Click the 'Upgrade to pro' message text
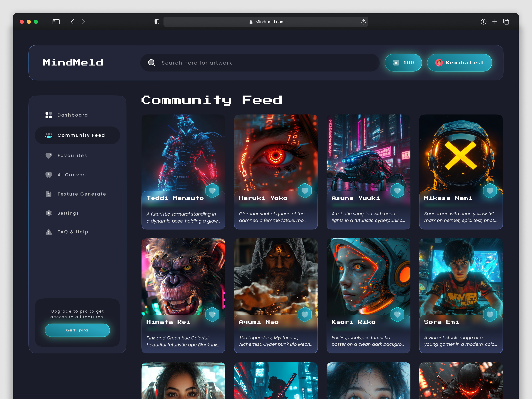Image resolution: width=532 pixels, height=399 pixels. [77, 314]
